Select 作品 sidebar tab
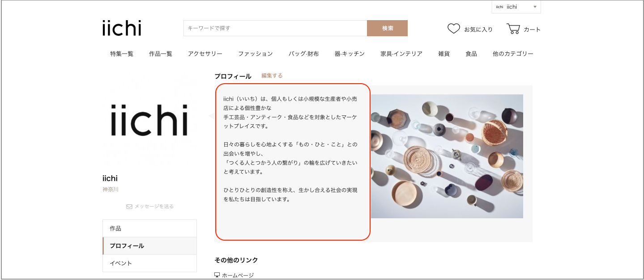644x280 pixels. [149, 228]
